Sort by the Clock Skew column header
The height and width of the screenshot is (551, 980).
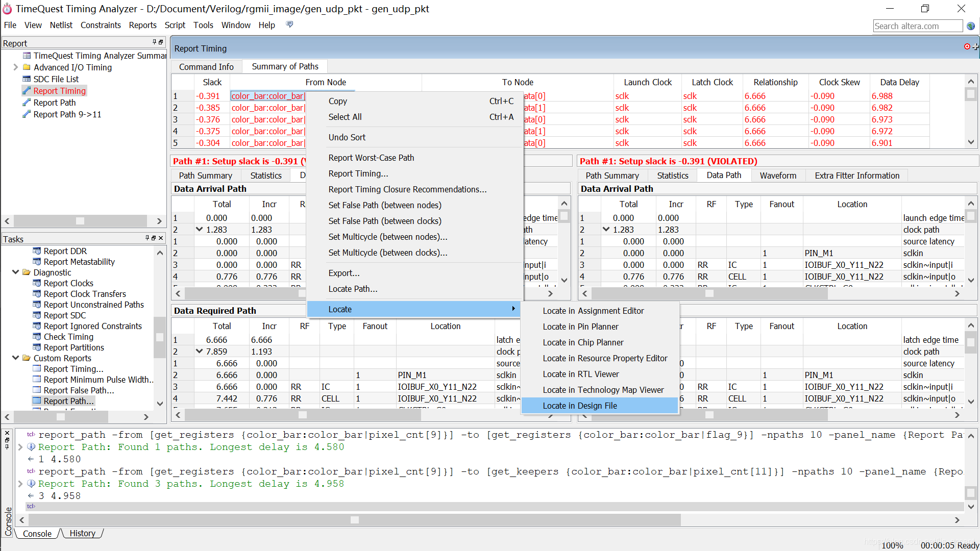coord(839,82)
